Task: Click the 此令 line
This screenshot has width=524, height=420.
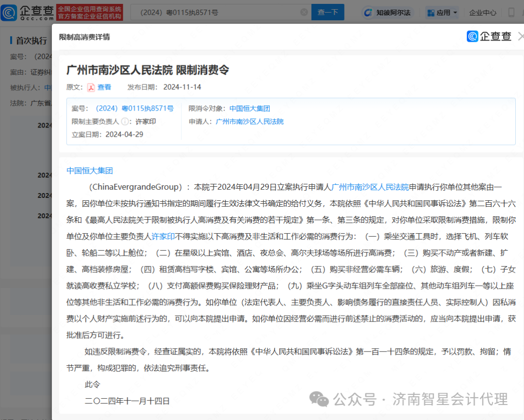Action: pyautogui.click(x=92, y=385)
